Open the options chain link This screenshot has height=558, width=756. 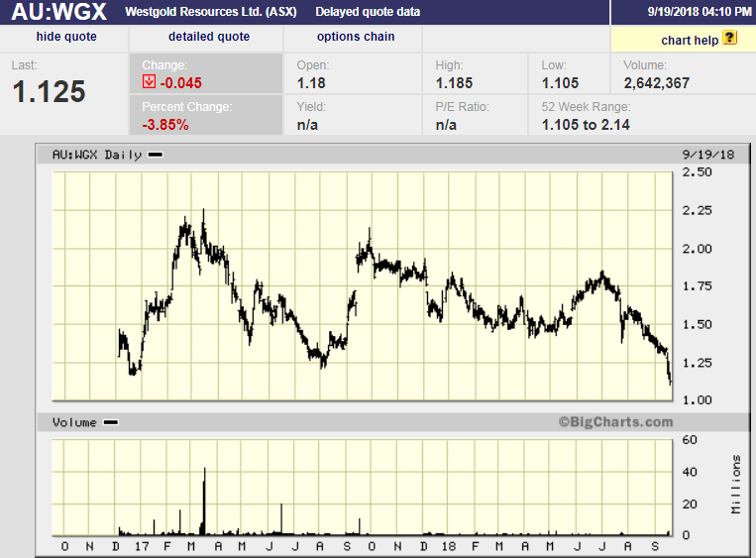click(x=356, y=37)
